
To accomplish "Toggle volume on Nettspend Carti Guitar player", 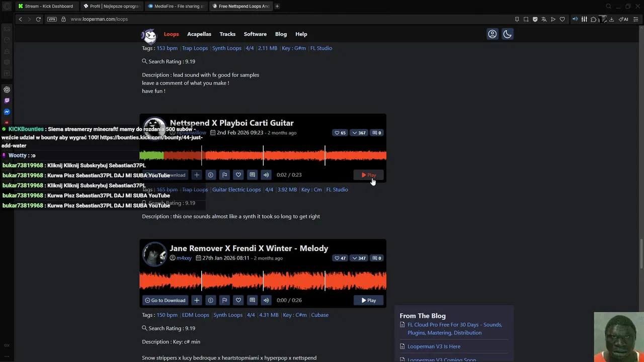I will tap(266, 175).
